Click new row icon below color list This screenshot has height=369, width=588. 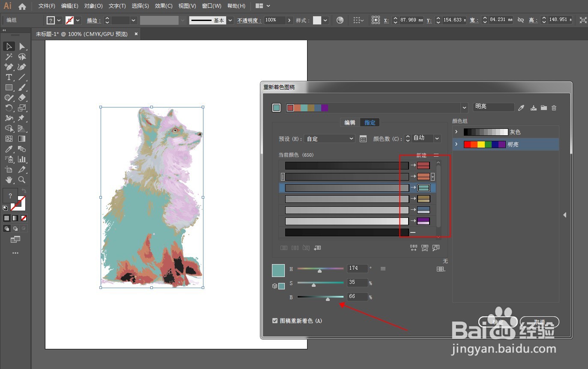pos(317,248)
